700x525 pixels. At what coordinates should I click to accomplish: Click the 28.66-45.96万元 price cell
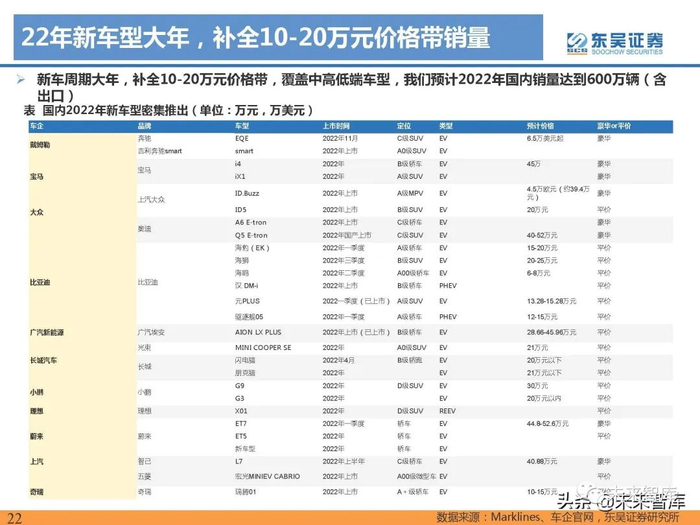tap(552, 332)
